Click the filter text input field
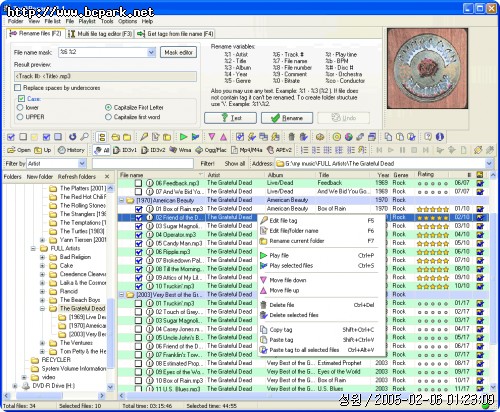 point(143,164)
